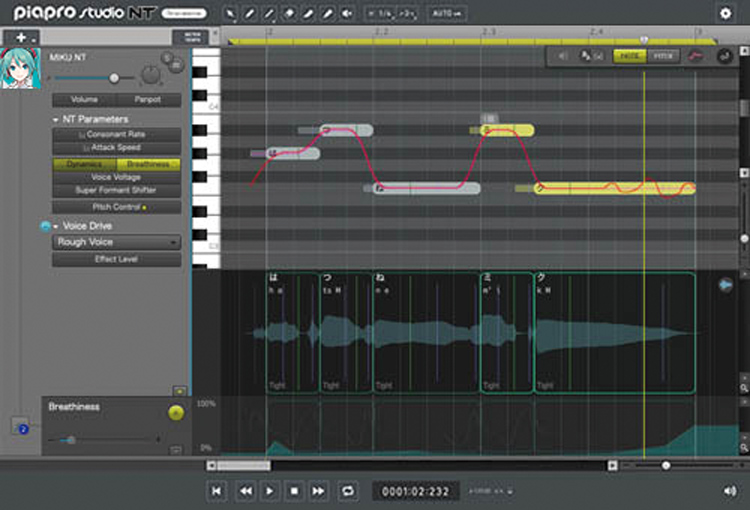Select Super Formant Shifter parameter
The width and height of the screenshot is (750, 510).
[116, 190]
